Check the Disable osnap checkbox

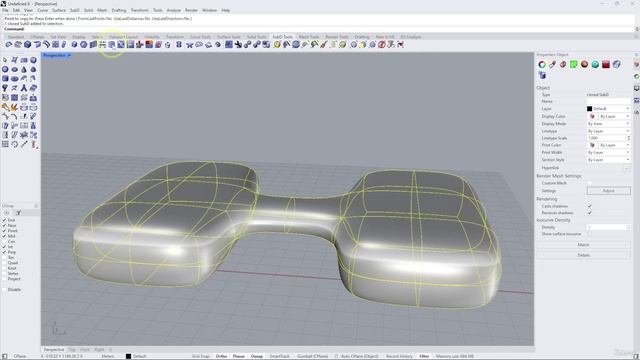click(4, 289)
